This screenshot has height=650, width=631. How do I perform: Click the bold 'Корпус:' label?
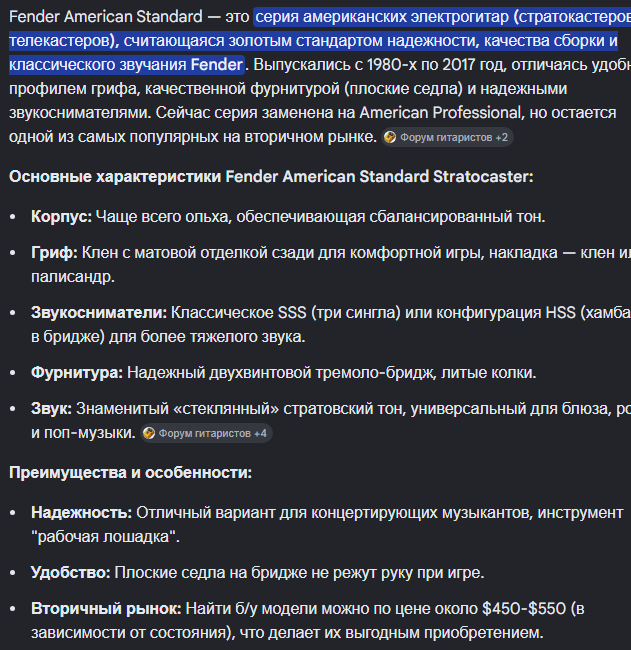[61, 216]
